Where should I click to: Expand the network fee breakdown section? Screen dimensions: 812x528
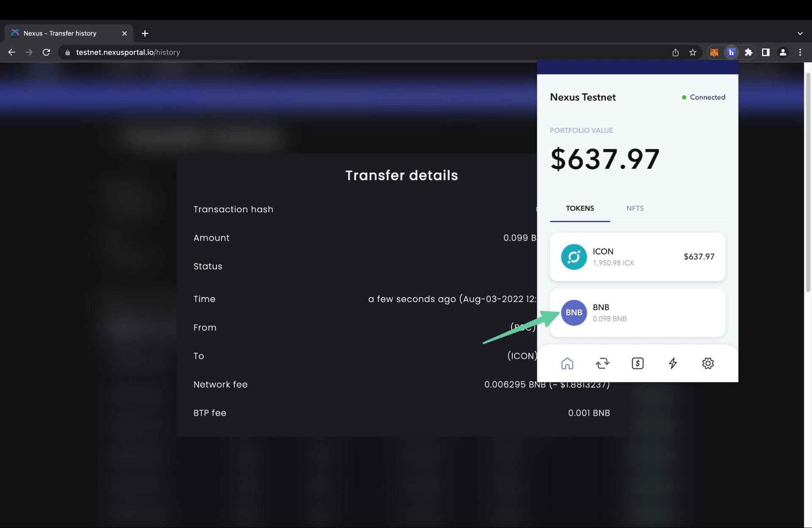click(x=220, y=384)
